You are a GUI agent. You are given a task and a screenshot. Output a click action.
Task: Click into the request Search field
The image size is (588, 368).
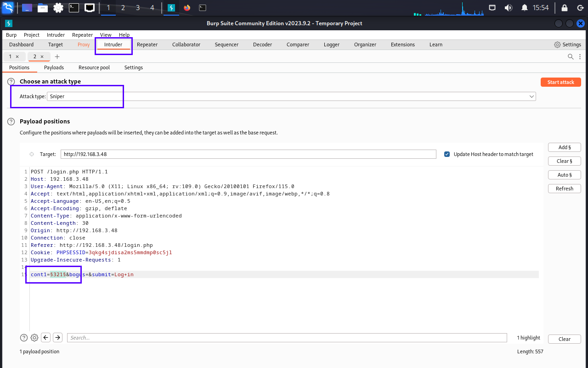[287, 338]
